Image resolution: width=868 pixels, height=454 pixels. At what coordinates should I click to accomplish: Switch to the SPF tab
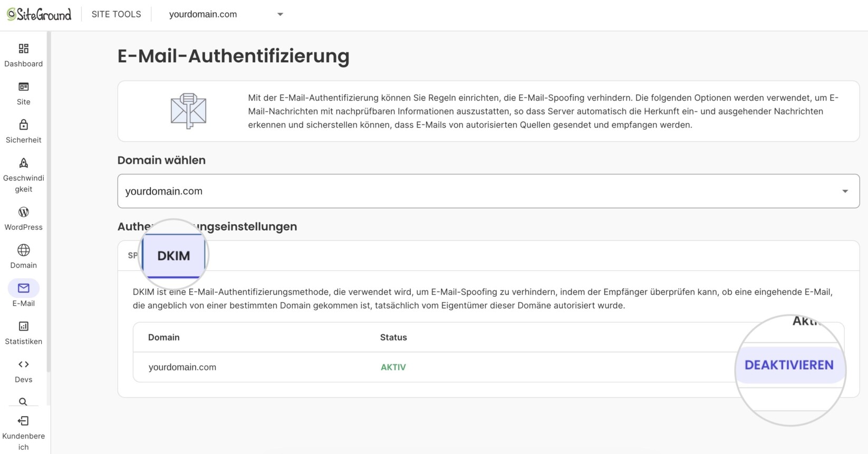132,255
